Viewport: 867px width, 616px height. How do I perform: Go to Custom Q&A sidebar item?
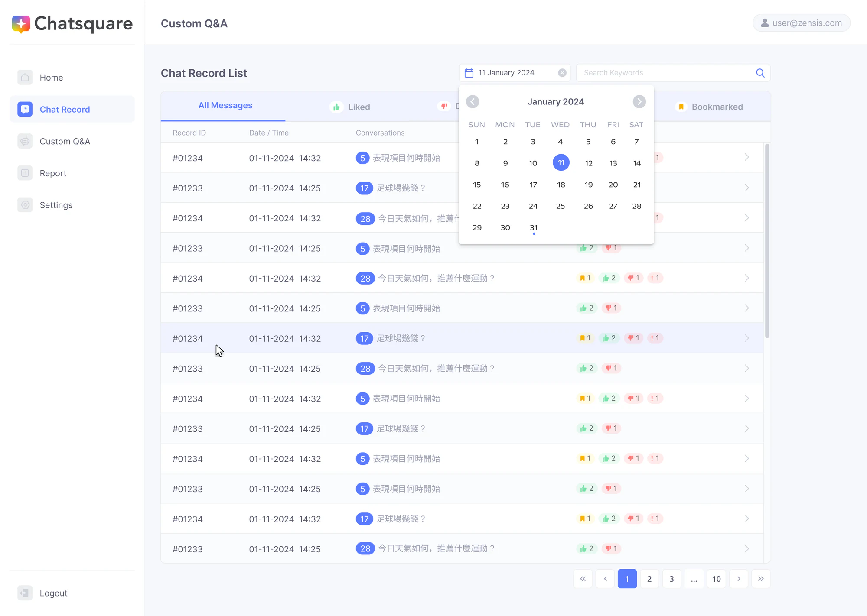(x=72, y=141)
